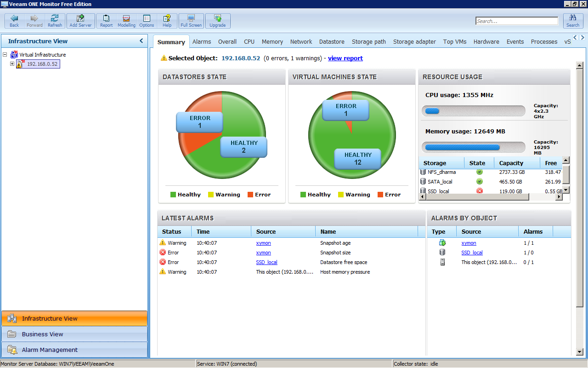Image resolution: width=588 pixels, height=368 pixels.
Task: Open the Overall tab
Action: point(227,42)
